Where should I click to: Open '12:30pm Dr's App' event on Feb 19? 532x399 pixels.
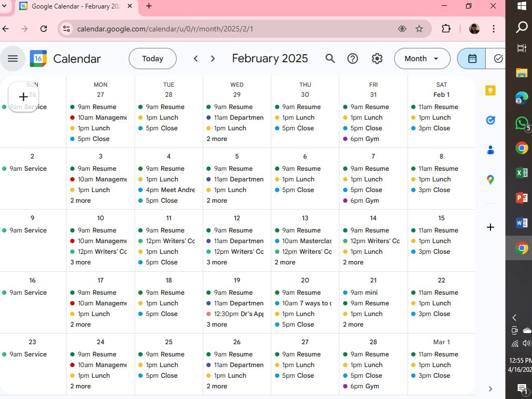pos(235,314)
